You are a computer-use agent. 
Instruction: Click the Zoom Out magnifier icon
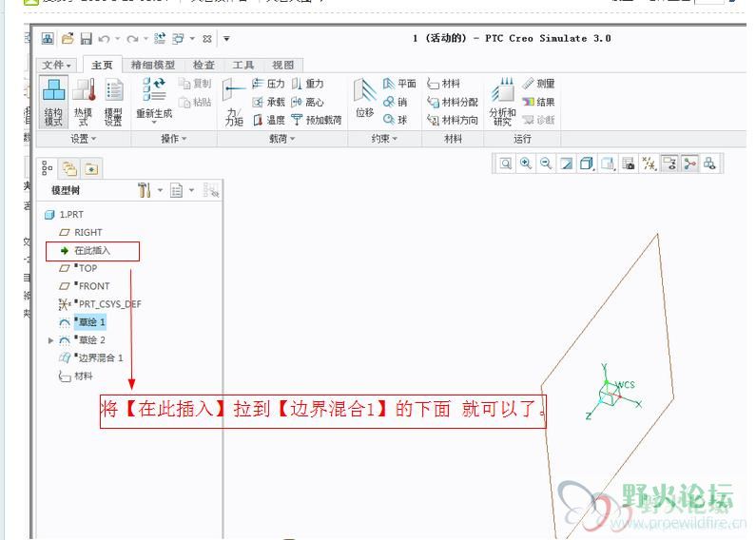546,164
